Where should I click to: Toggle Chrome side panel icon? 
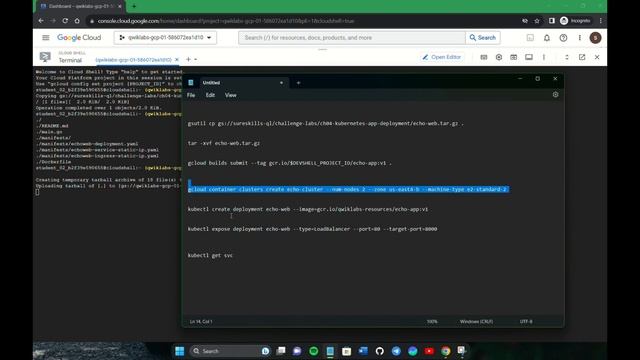551,21
